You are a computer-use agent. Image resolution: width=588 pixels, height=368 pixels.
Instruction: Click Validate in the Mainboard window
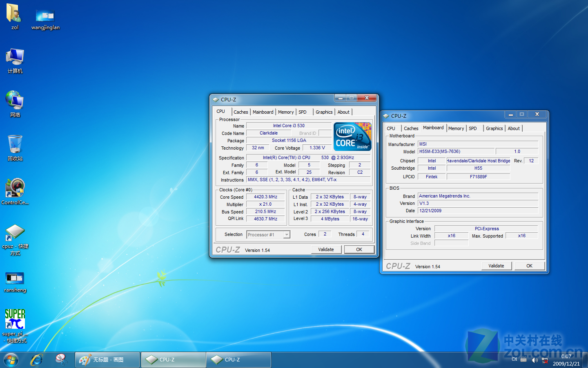point(496,266)
